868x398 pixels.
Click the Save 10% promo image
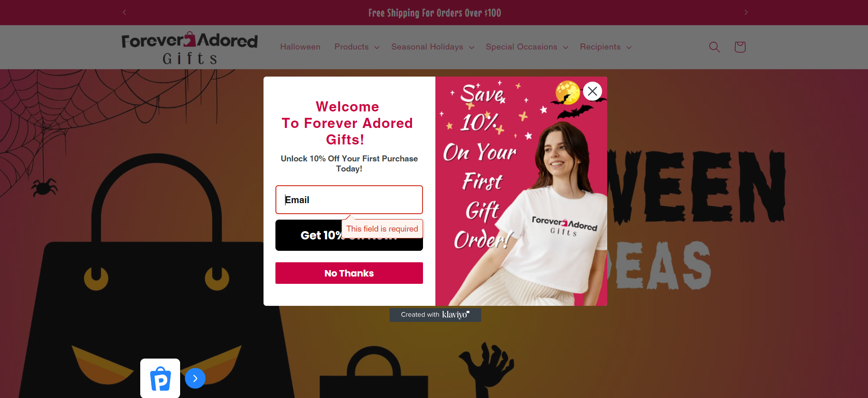click(521, 191)
